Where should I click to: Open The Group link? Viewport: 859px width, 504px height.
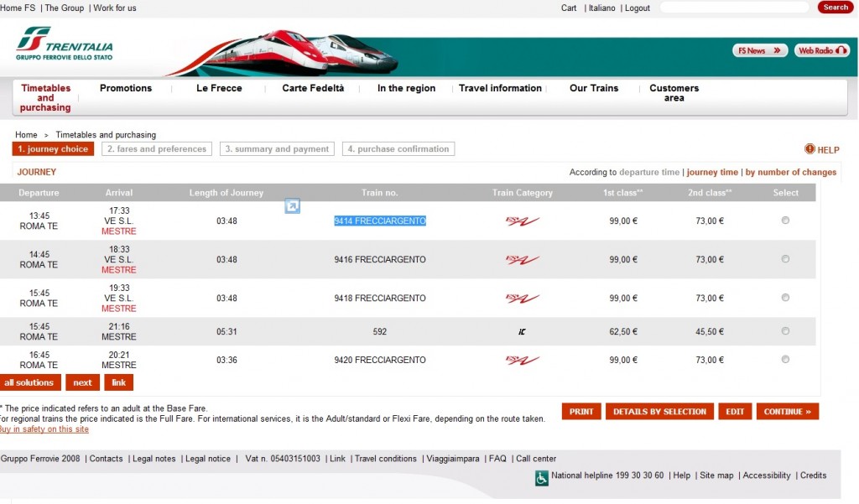tap(64, 8)
